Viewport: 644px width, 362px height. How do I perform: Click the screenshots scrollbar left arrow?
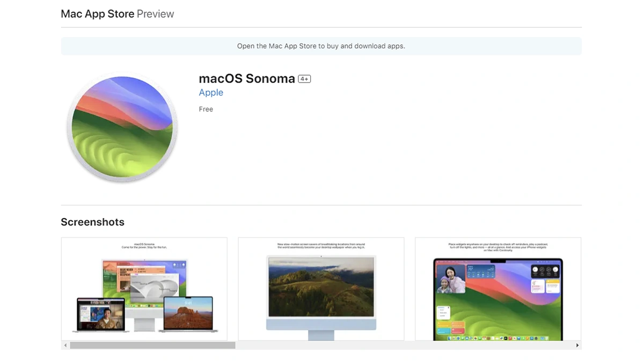[x=65, y=345]
